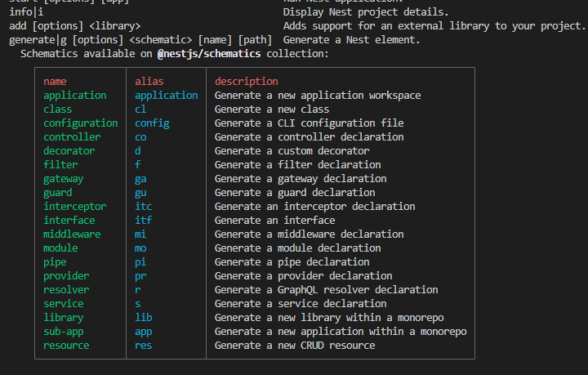Click the 'add [options] <library>' command

click(x=75, y=26)
